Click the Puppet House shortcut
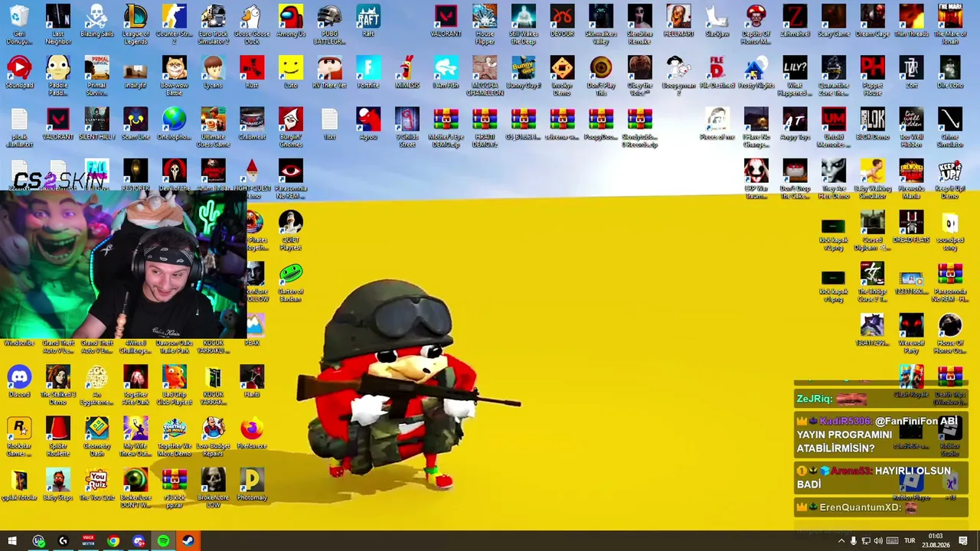This screenshot has width=980, height=551. pos(872,76)
